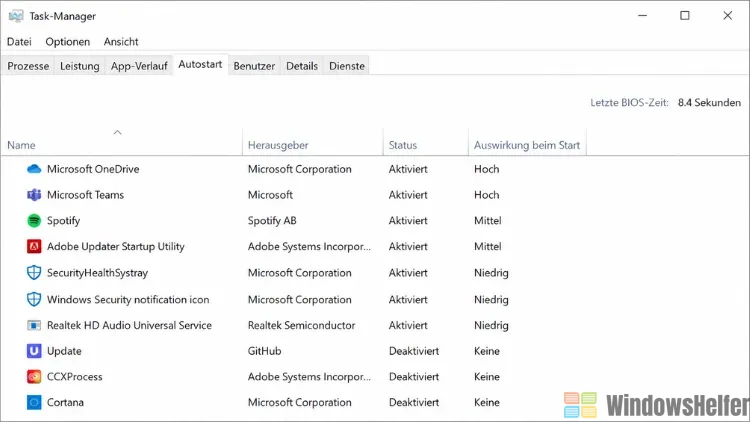Image resolution: width=750 pixels, height=422 pixels.
Task: Click the sort arrow above Name
Action: 117,133
